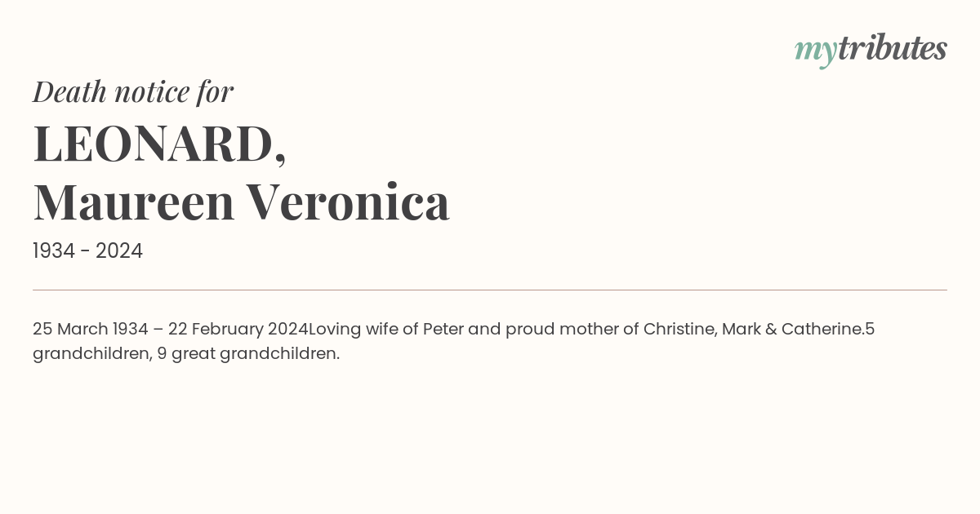Screen dimensions: 980x514
Task: Click the name "Catherine" in the notice
Action: pos(822,330)
